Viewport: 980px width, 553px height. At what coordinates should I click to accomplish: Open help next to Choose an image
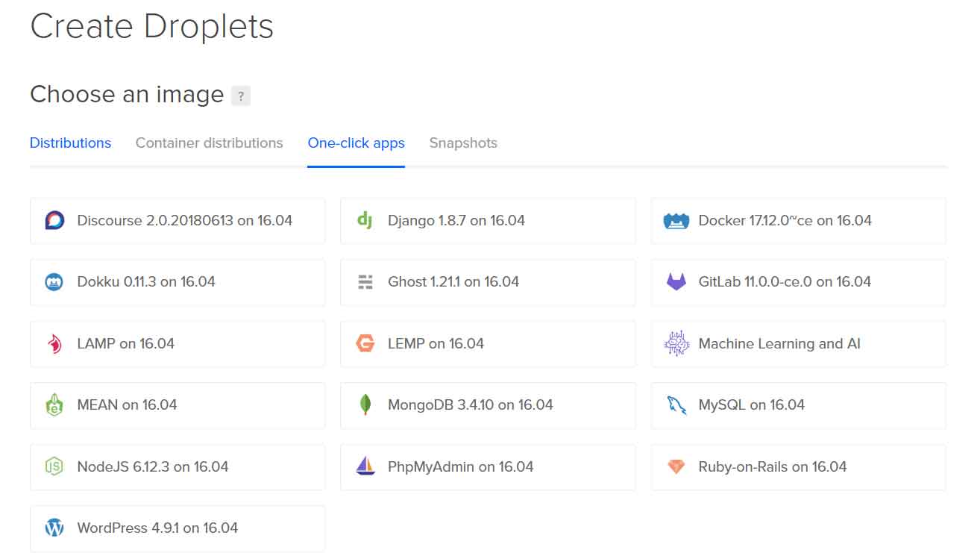[x=240, y=96]
